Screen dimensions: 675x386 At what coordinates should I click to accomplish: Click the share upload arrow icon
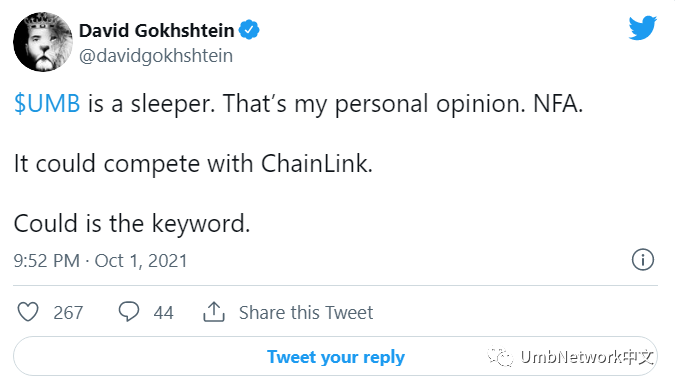click(214, 312)
